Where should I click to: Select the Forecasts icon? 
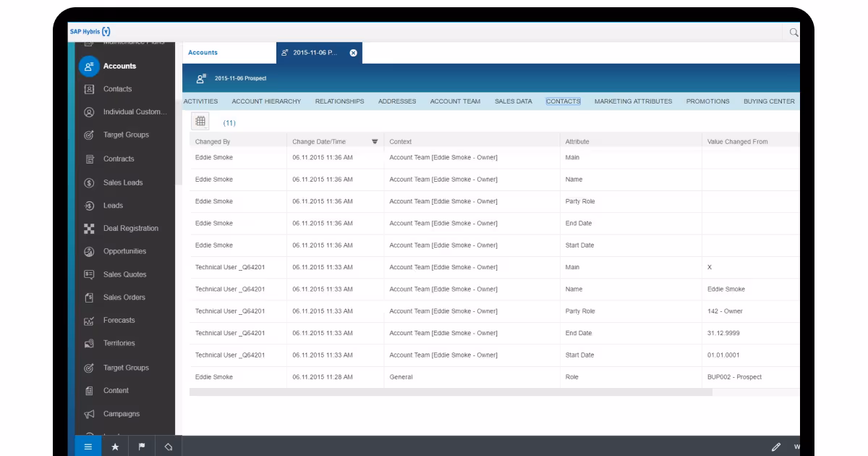click(90, 320)
